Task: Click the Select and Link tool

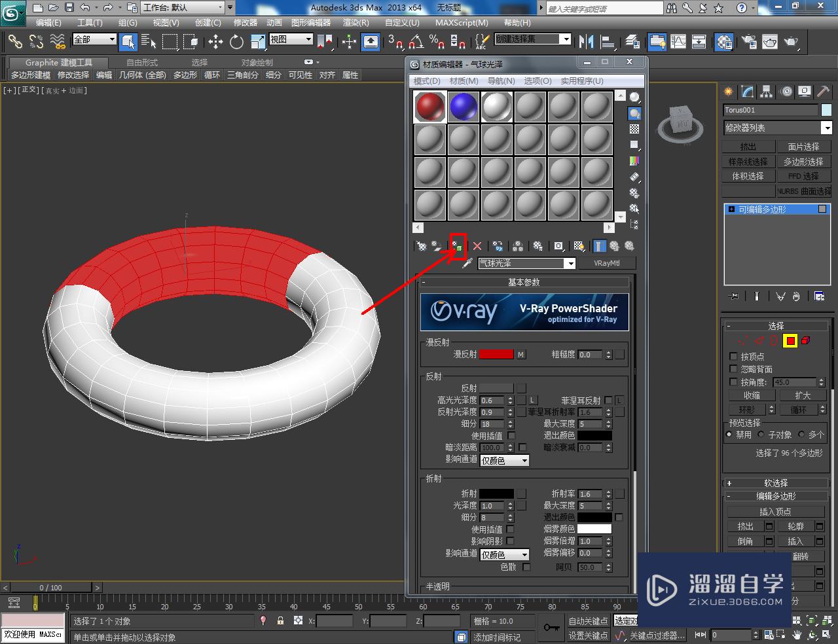Action: click(x=14, y=41)
